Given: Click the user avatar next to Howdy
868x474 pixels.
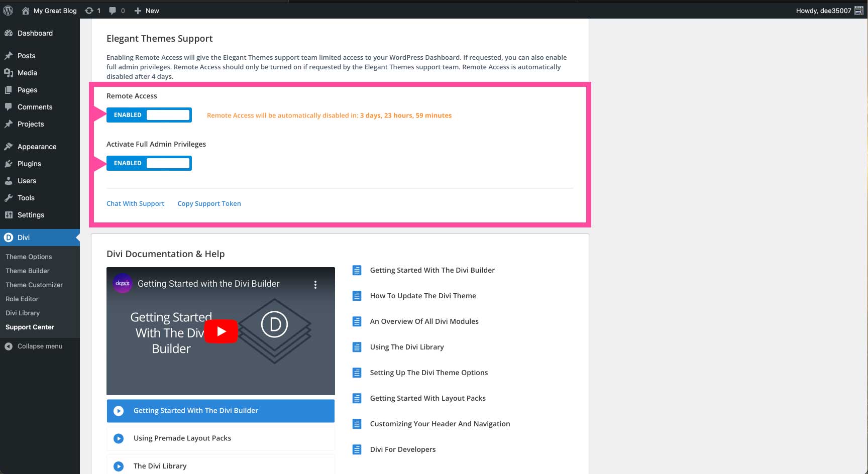Looking at the screenshot, I should point(859,11).
